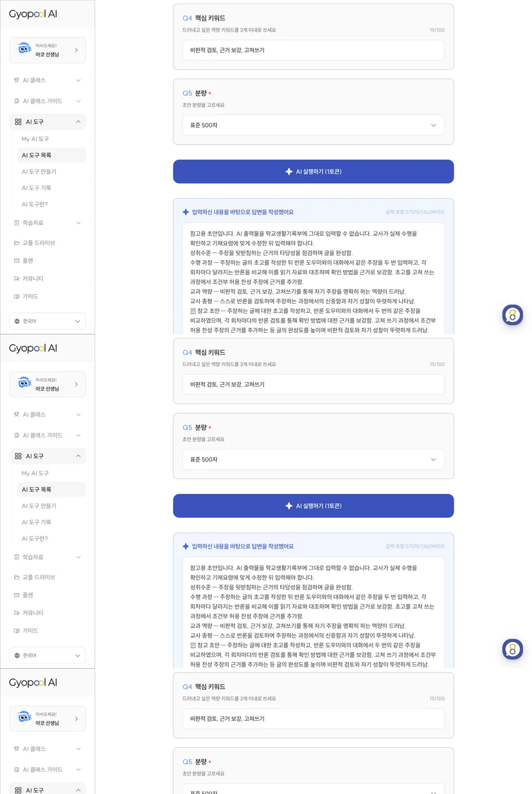
Task: Open AI 도구란? in the middle sidebar copy
Action: [x=35, y=538]
